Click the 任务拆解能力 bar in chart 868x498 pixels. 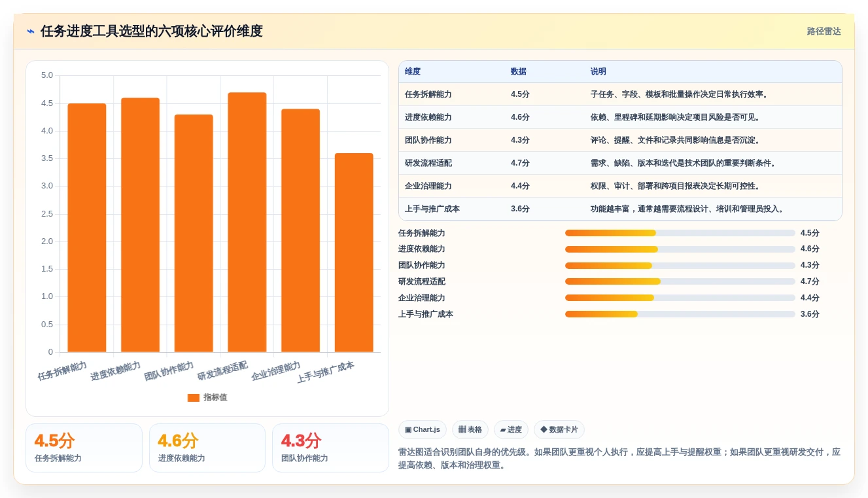coord(87,228)
